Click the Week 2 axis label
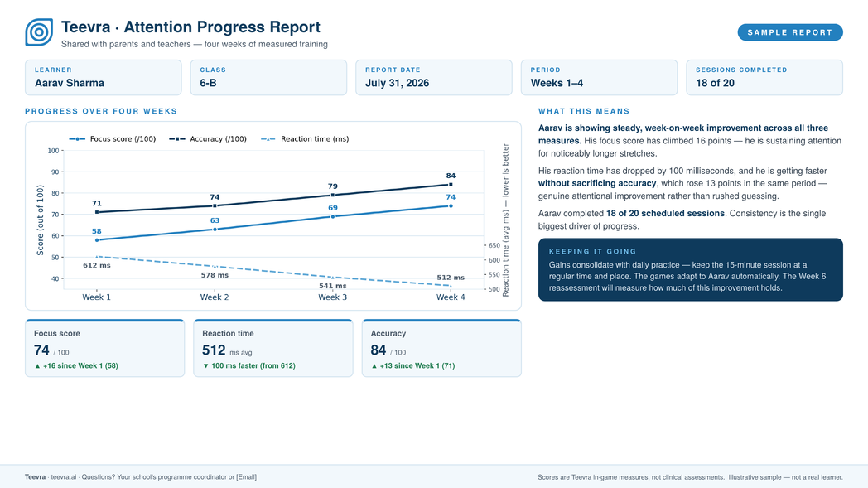 coord(215,297)
